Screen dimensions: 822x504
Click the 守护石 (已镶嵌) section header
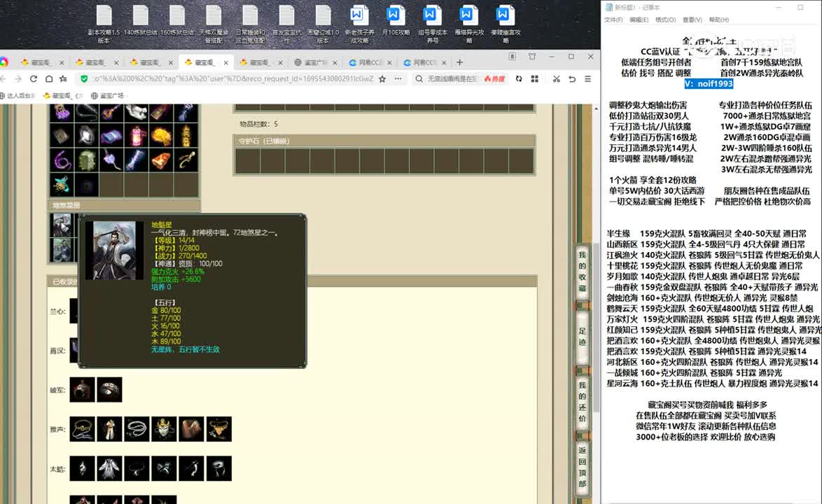(383, 141)
